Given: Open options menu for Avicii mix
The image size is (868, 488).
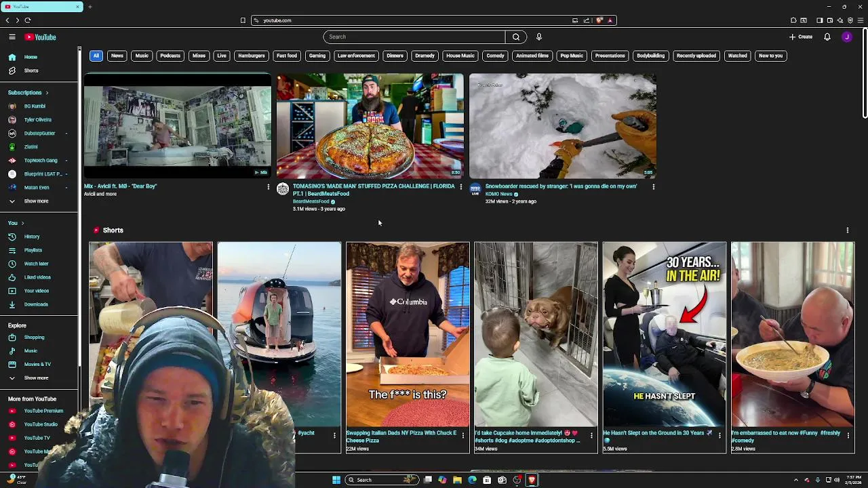Looking at the screenshot, I should point(268,186).
